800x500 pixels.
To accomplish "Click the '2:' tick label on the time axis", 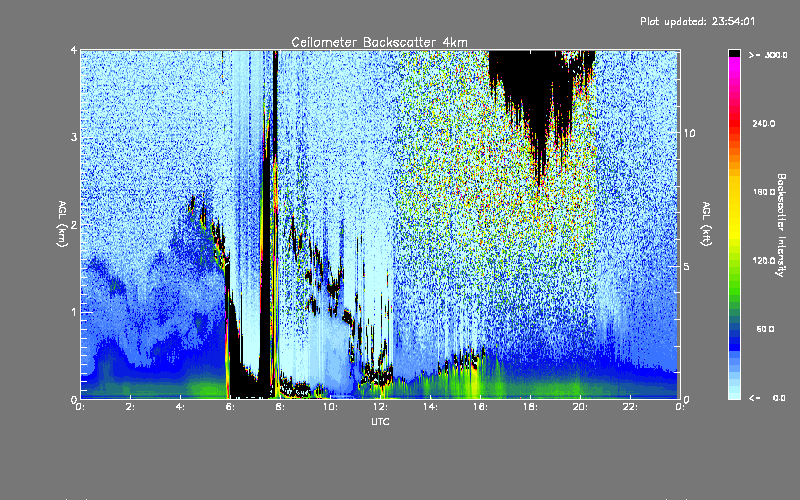I will 130,407.
